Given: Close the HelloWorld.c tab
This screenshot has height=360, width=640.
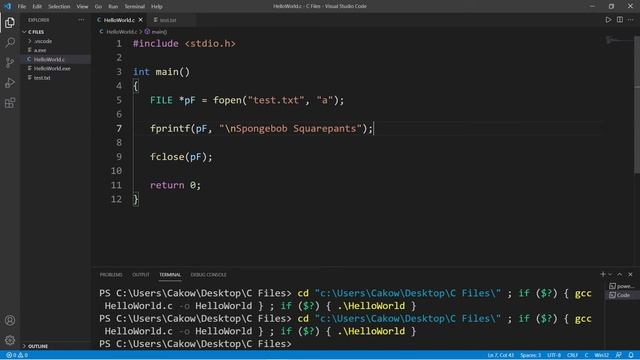Looking at the screenshot, I should tap(141, 20).
